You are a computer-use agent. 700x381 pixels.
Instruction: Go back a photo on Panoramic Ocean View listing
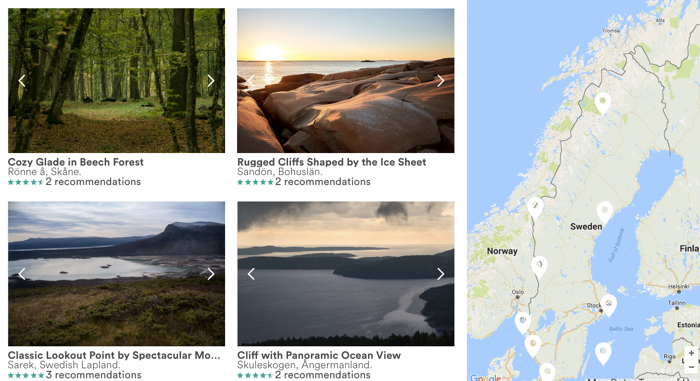click(x=251, y=274)
